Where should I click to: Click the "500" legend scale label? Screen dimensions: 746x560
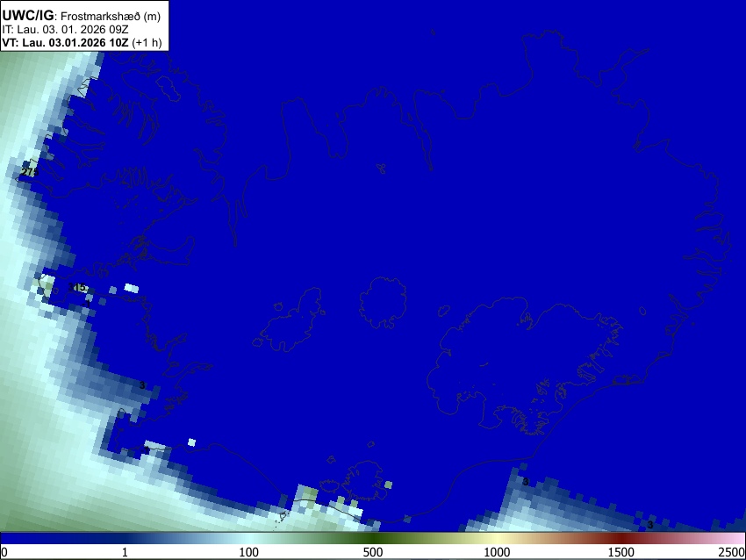(x=373, y=552)
